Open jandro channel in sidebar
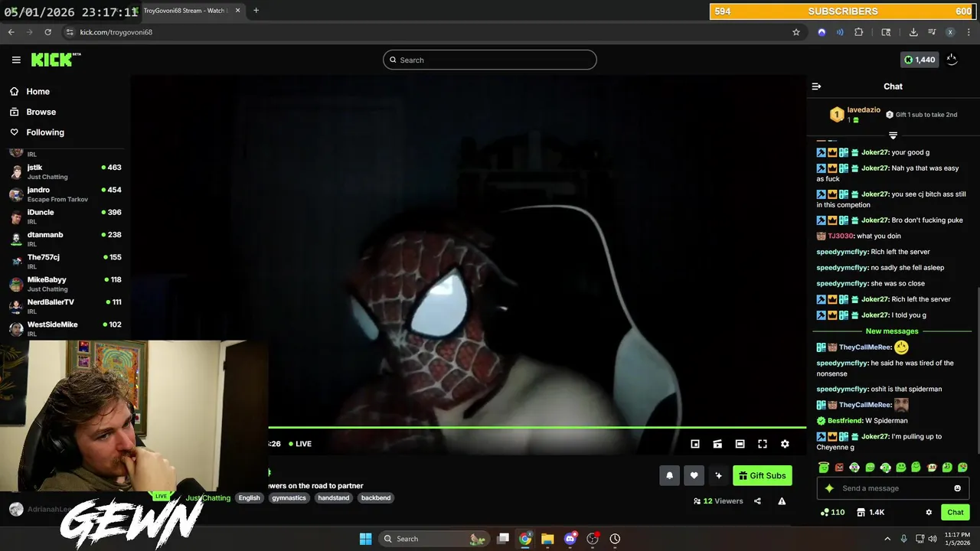 pos(65,194)
